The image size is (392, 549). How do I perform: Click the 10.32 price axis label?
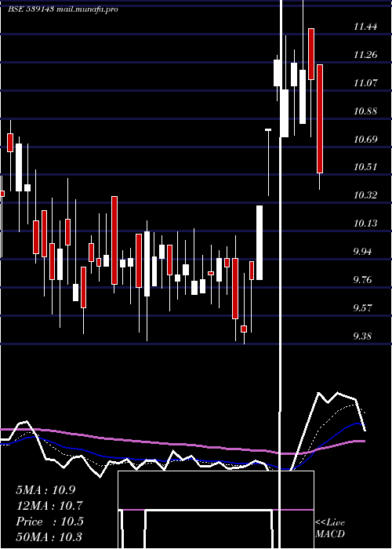(365, 195)
